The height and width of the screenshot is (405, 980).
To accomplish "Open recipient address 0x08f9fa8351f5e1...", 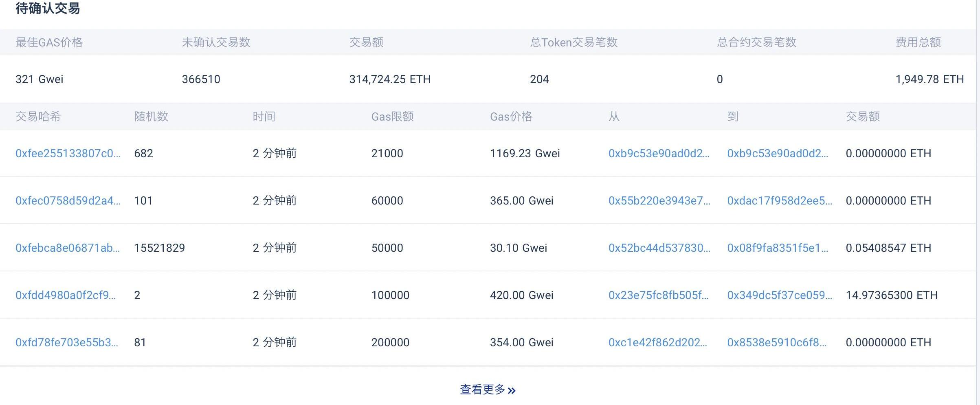I will coord(777,248).
